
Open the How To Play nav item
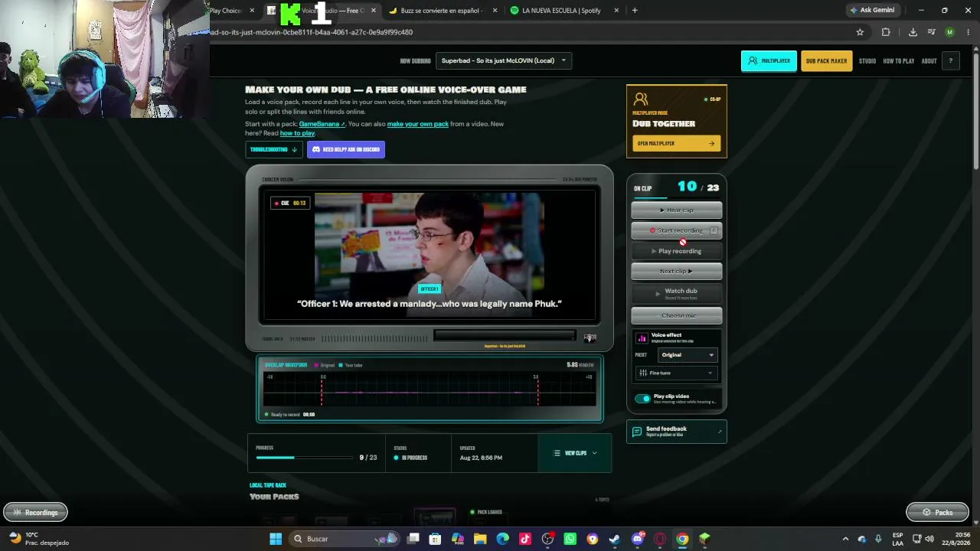(x=899, y=61)
